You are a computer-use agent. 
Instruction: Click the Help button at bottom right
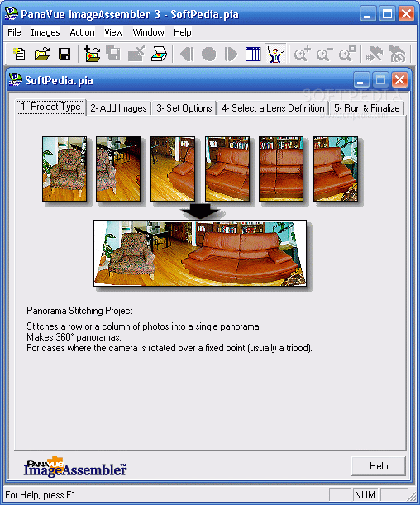click(379, 466)
